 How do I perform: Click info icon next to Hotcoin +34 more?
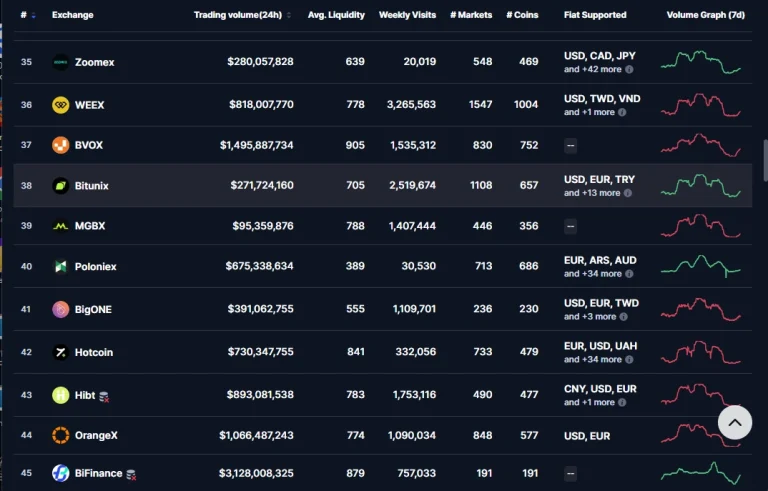[629, 360]
